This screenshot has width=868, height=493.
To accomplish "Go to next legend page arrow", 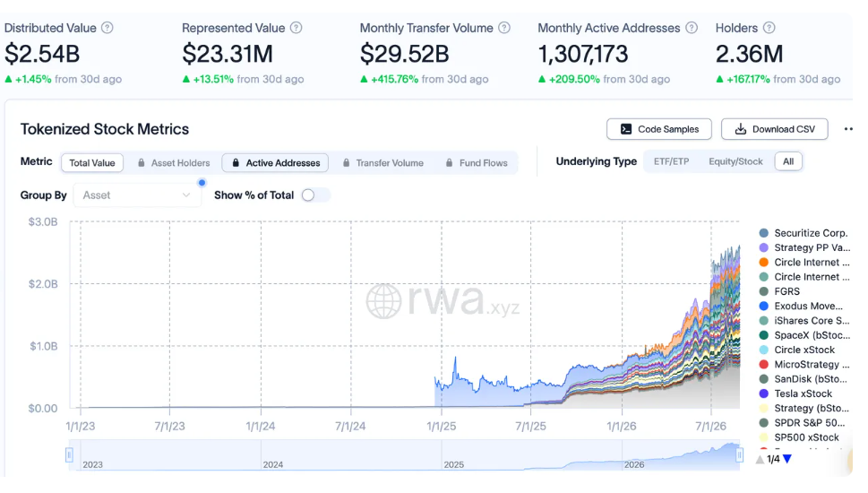I will tap(787, 459).
